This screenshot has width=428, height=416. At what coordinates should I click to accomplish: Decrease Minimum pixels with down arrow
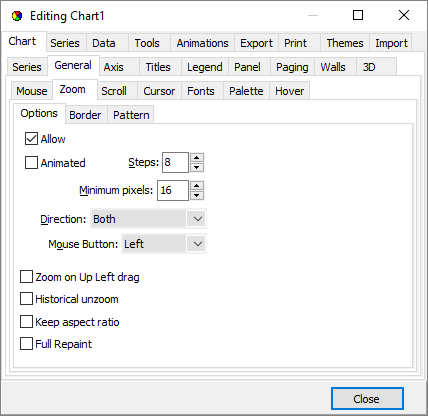(197, 195)
